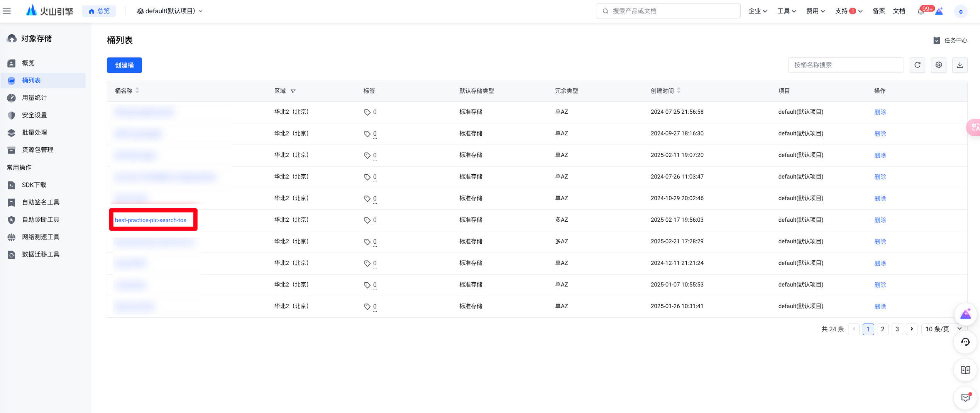Click the 按桶名称搜索 search field

pyautogui.click(x=846, y=65)
